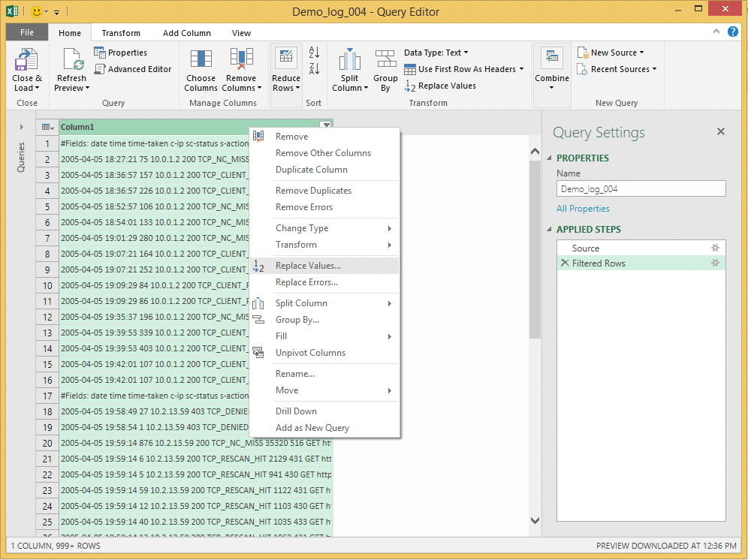The height and width of the screenshot is (560, 748).
Task: Switch to the View tab
Action: click(241, 33)
